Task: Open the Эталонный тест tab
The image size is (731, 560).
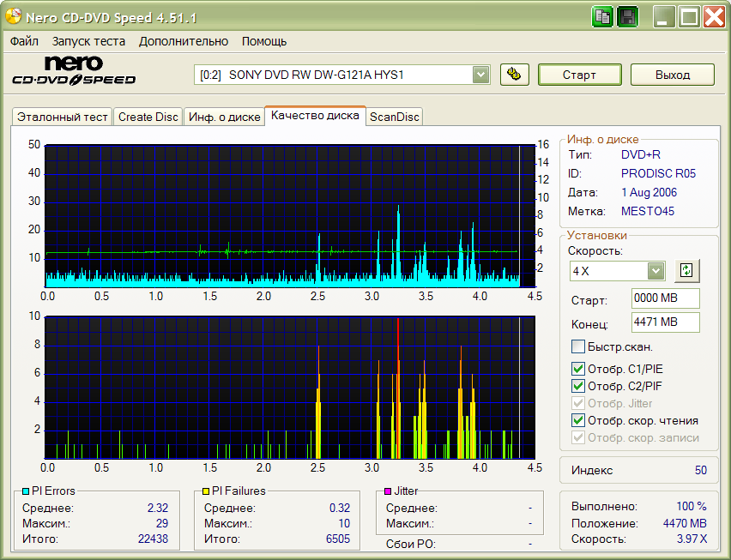Action: [63, 117]
